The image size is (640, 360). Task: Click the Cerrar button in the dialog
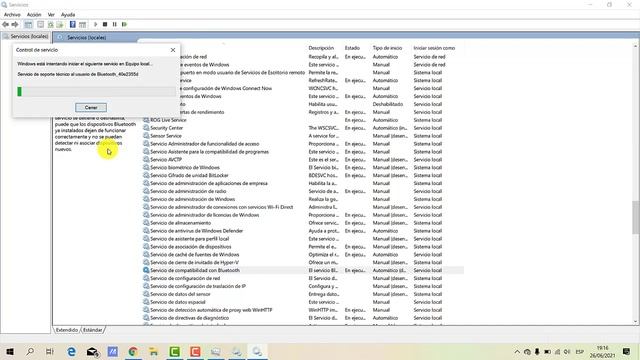pyautogui.click(x=91, y=107)
